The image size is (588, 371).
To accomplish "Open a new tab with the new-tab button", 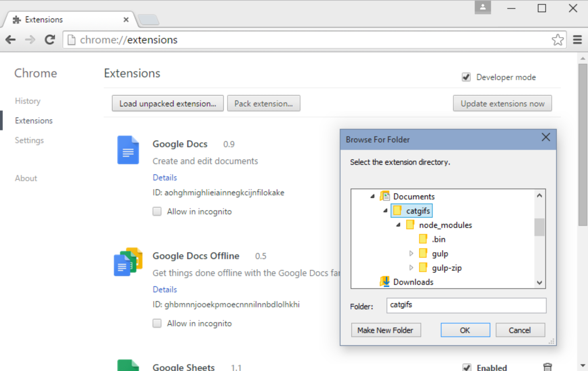I will click(149, 20).
